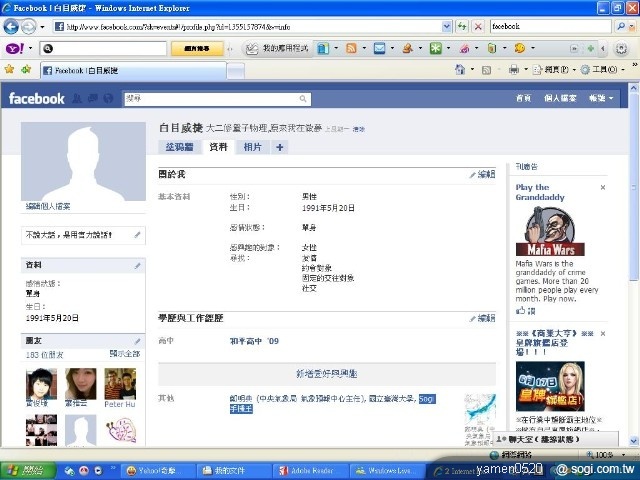Click the Facebook logo

coord(36,98)
